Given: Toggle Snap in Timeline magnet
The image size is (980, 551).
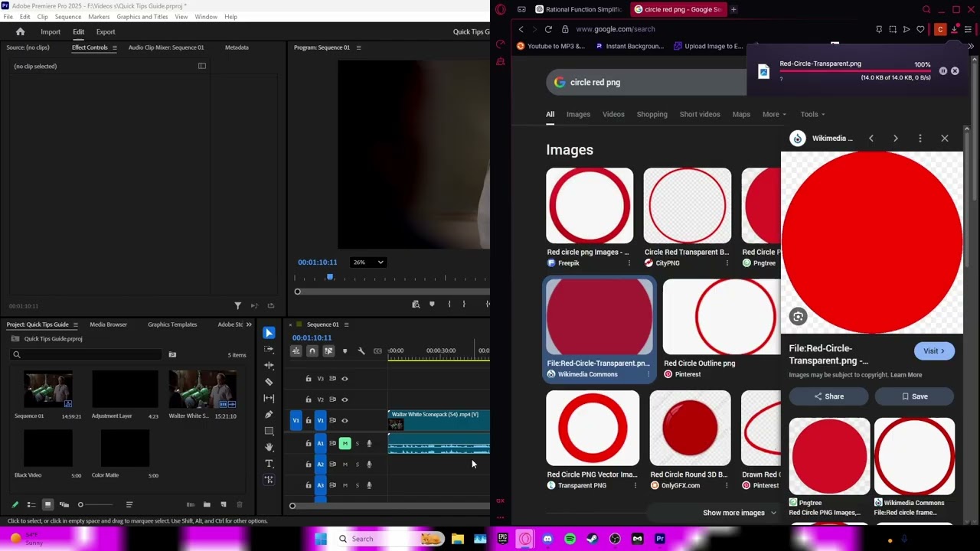Looking at the screenshot, I should (312, 350).
